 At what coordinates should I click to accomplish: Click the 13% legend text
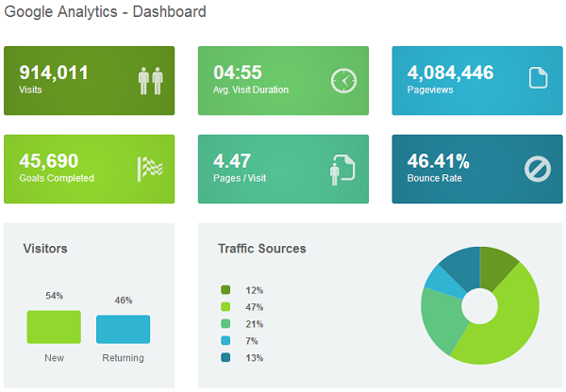[255, 358]
